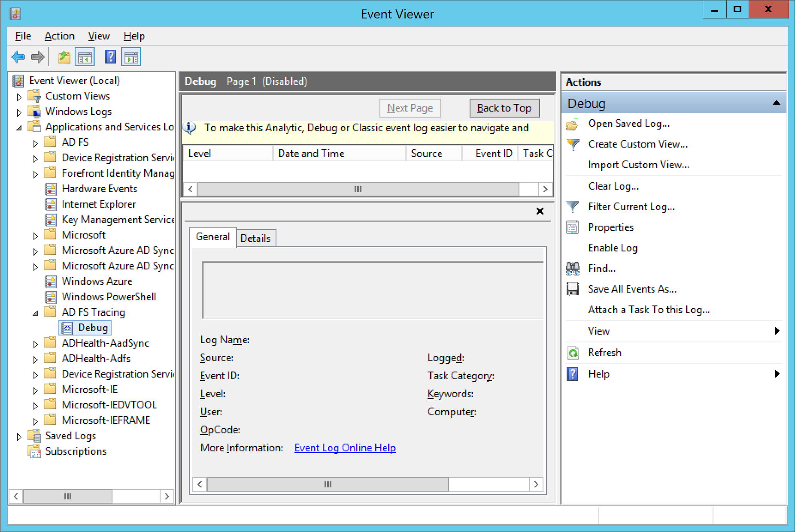This screenshot has width=795, height=532.
Task: Open the Action menu
Action: pos(59,36)
